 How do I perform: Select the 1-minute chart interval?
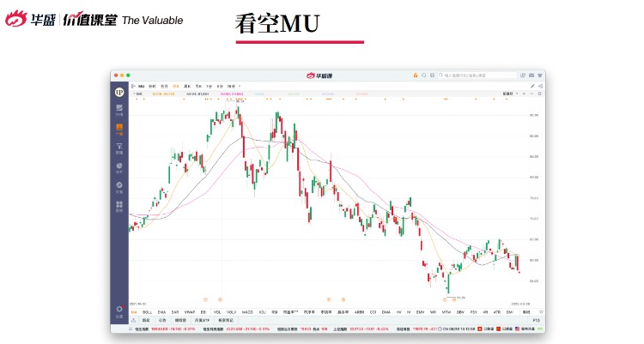click(x=209, y=86)
